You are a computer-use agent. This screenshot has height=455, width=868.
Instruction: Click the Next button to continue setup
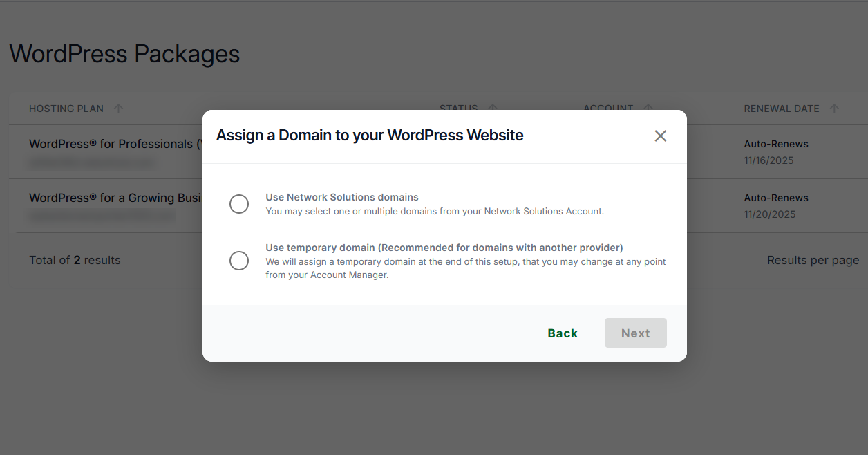[x=635, y=333]
